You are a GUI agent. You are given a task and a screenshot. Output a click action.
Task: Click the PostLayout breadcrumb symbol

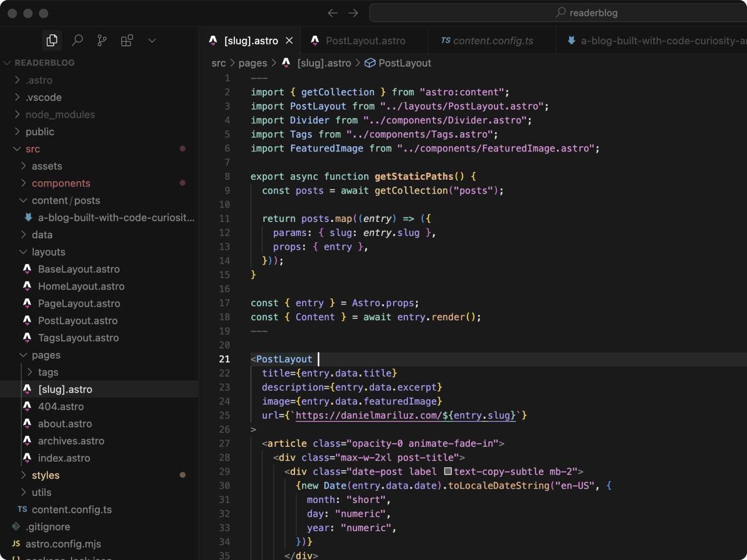(405, 63)
